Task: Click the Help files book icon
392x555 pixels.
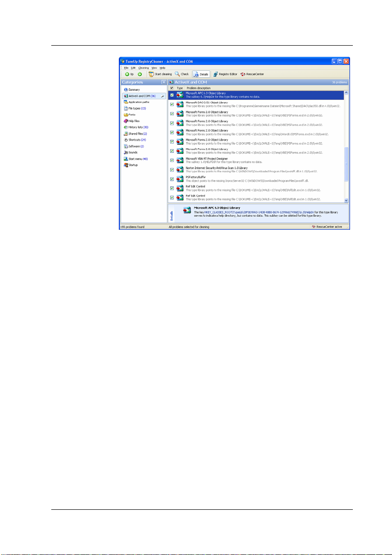Action: 126,121
